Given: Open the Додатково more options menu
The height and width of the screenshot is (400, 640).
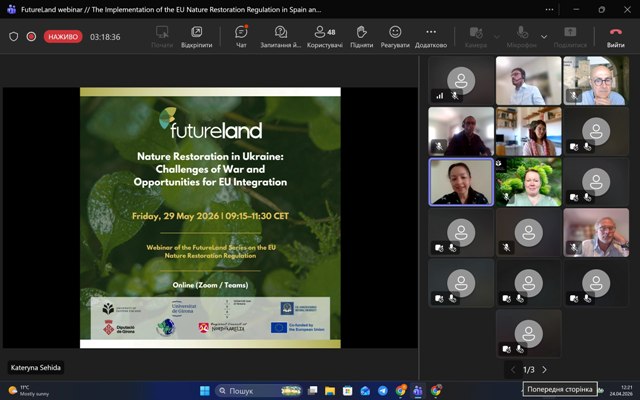Looking at the screenshot, I should click(x=431, y=36).
